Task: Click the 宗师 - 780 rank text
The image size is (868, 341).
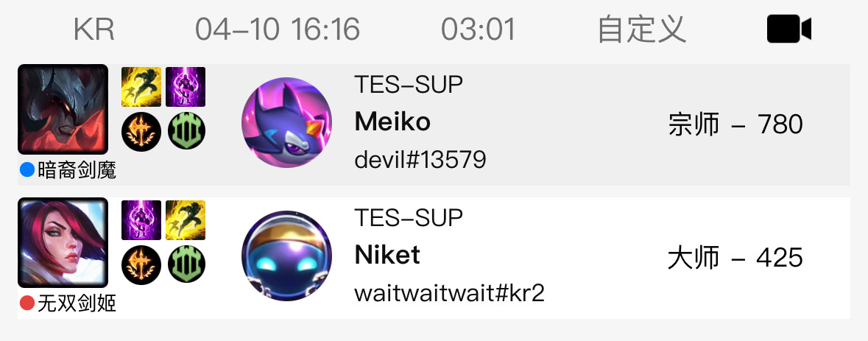Action: point(735,124)
